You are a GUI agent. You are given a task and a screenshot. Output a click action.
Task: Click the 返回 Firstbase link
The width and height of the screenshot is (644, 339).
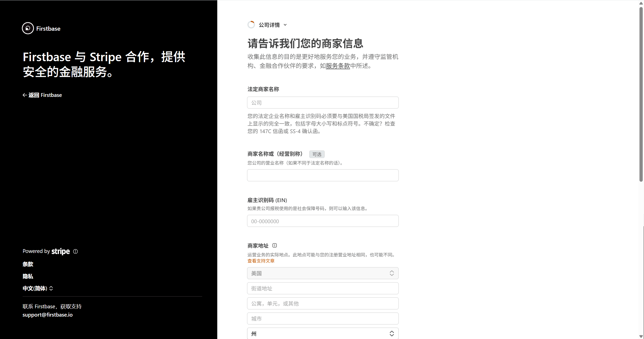click(x=42, y=95)
